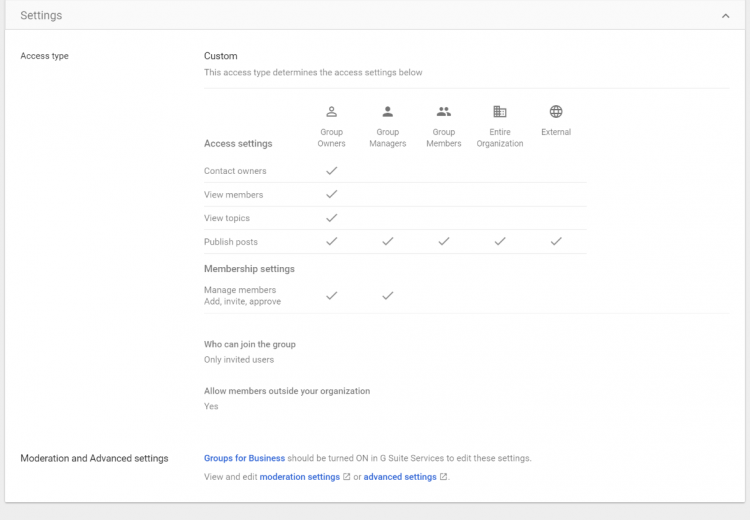
Task: Click the Group Managers person icon
Action: (388, 112)
